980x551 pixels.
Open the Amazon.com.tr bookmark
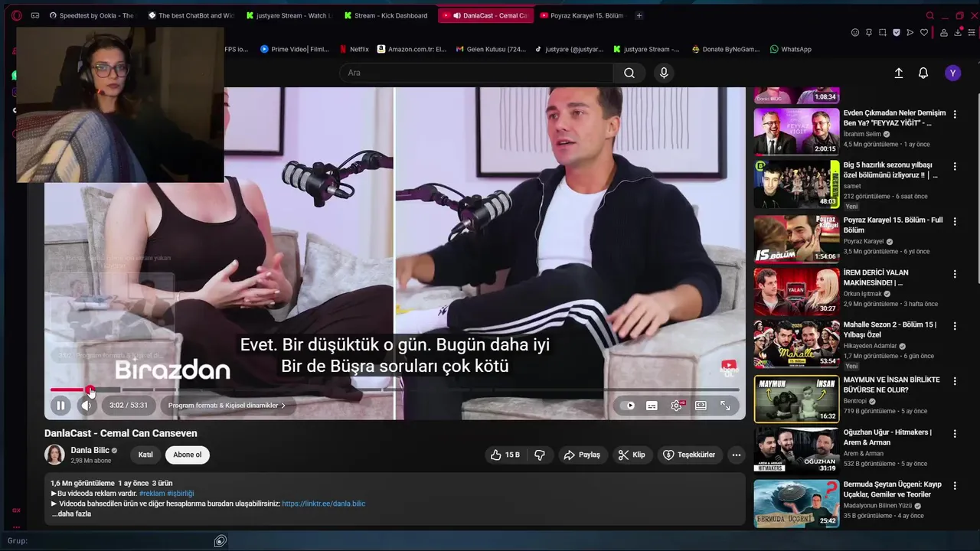pyautogui.click(x=412, y=49)
